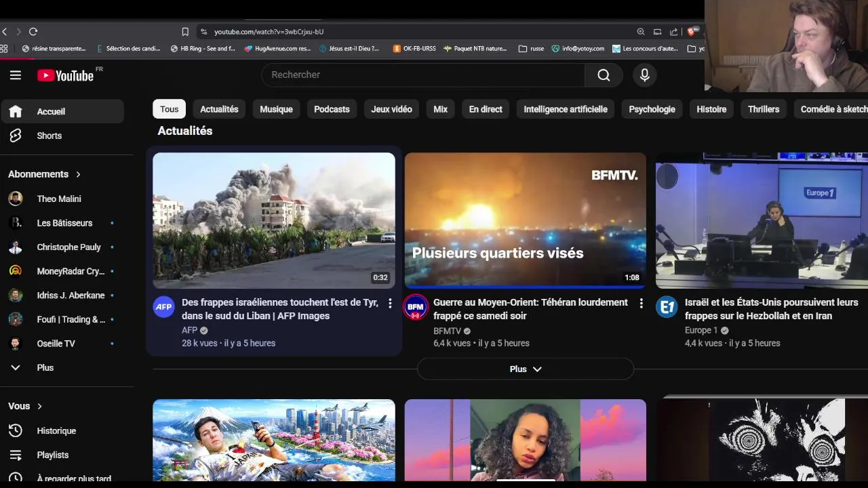868x488 pixels.
Task: Open Historique in sidebar
Action: [62, 430]
